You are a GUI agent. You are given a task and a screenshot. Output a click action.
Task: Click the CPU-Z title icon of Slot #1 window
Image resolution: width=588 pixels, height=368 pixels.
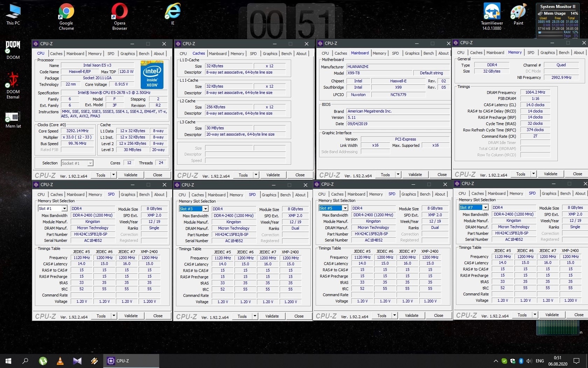pos(36,185)
